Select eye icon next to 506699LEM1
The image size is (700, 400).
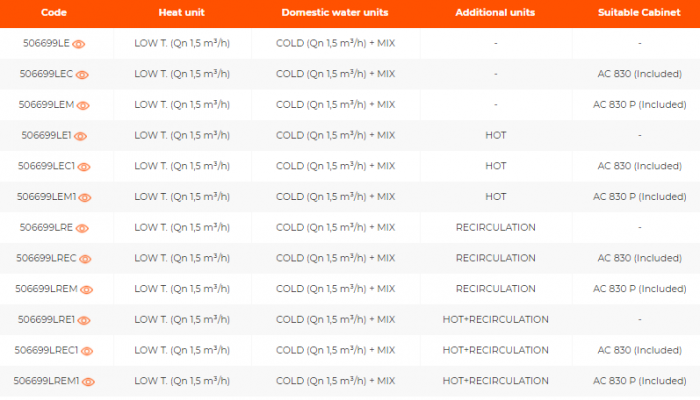(84, 197)
